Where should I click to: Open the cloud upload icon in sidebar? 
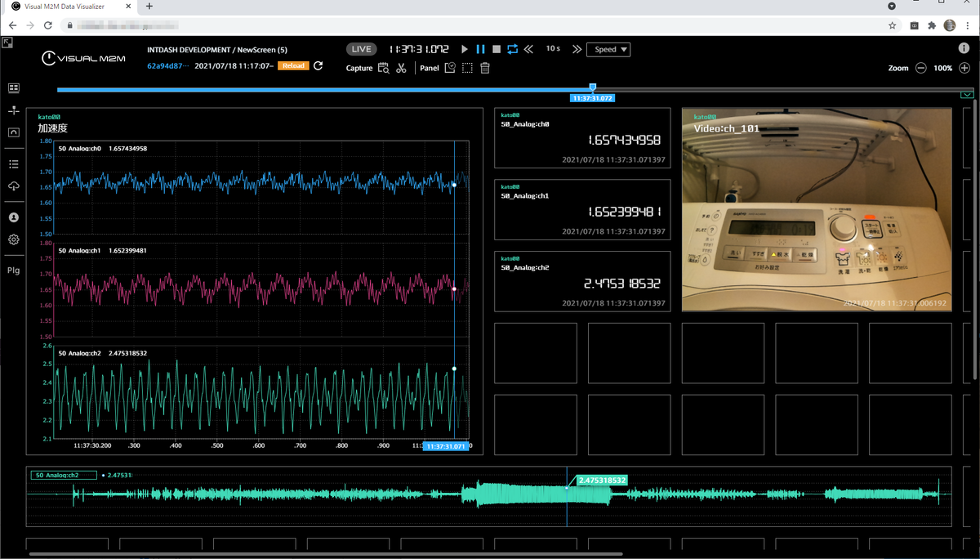(x=14, y=186)
